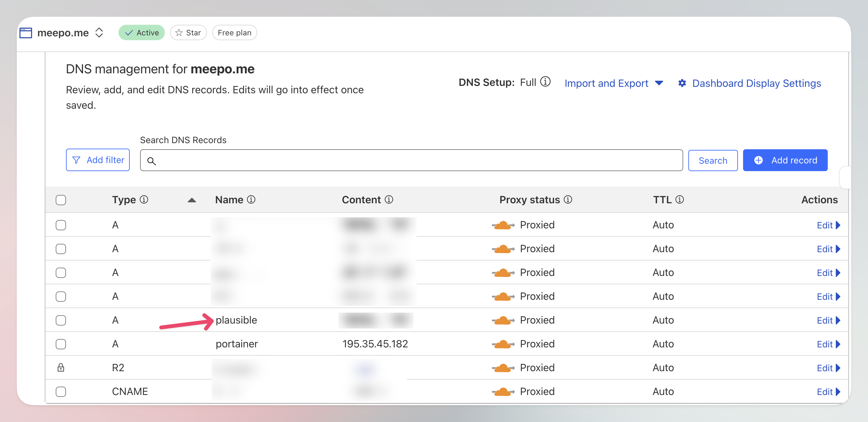Star the meepo.me site
868x422 pixels.
(x=188, y=32)
